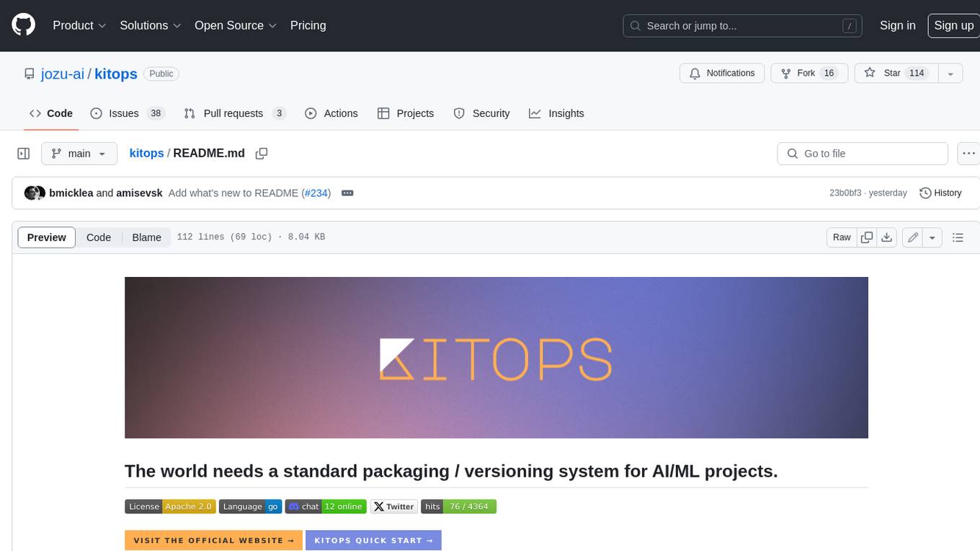This screenshot has height=551, width=980.
Task: Select the Blame view
Action: (x=146, y=237)
